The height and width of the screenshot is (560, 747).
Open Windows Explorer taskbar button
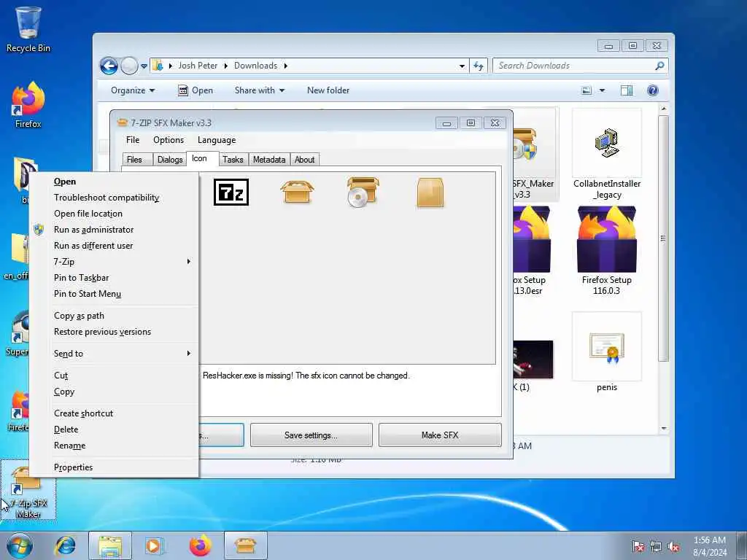coord(110,545)
